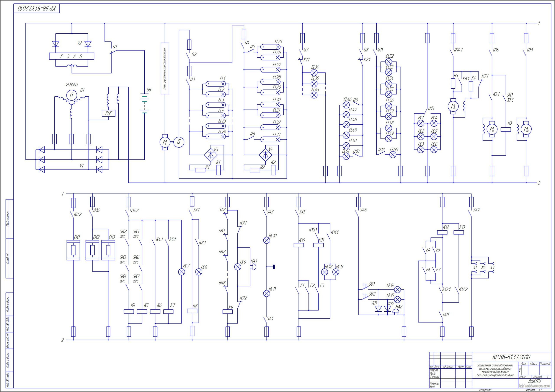This screenshot has width=555, height=392.
Task: Click the motor M circle symbol
Action: 165,142
